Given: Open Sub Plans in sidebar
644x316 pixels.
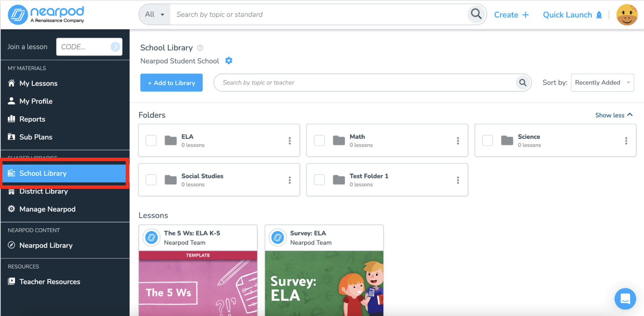Looking at the screenshot, I should click(x=36, y=137).
